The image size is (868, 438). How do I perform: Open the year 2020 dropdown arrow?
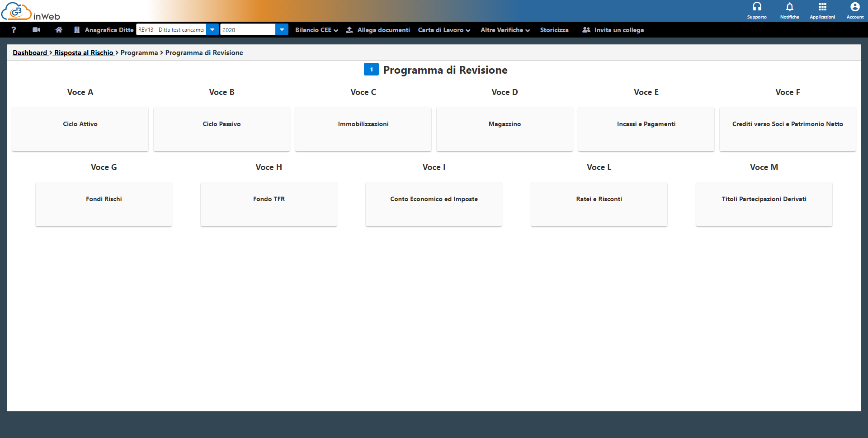(282, 30)
